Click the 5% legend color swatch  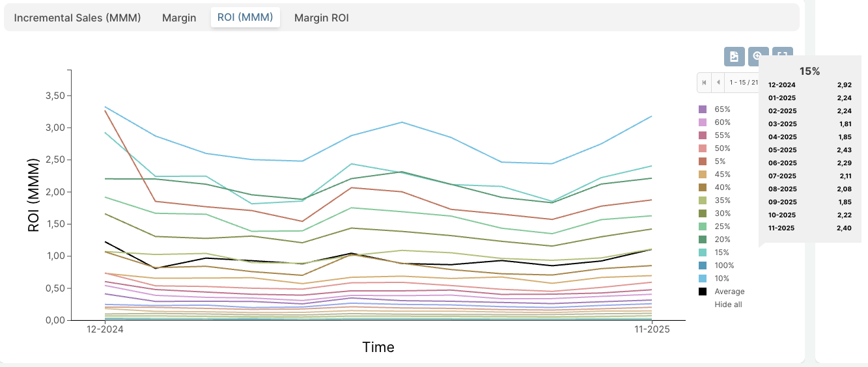(x=703, y=161)
